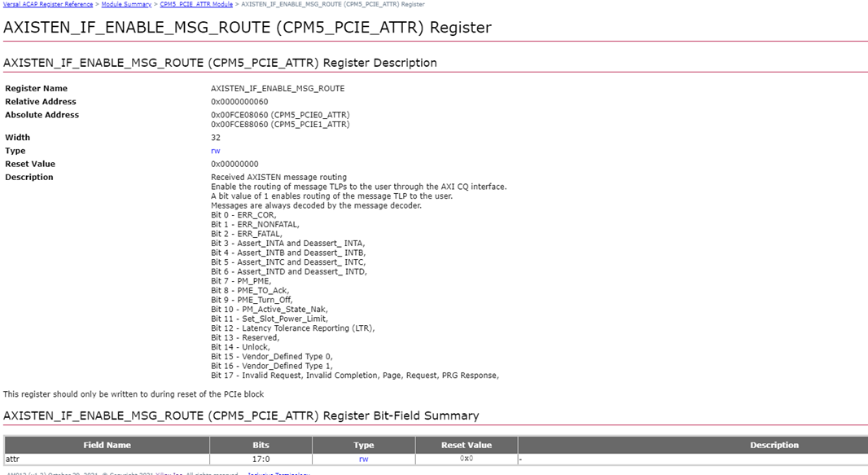Viewport: 868px width, 475px height.
Task: Click the Field Name column header
Action: (107, 445)
